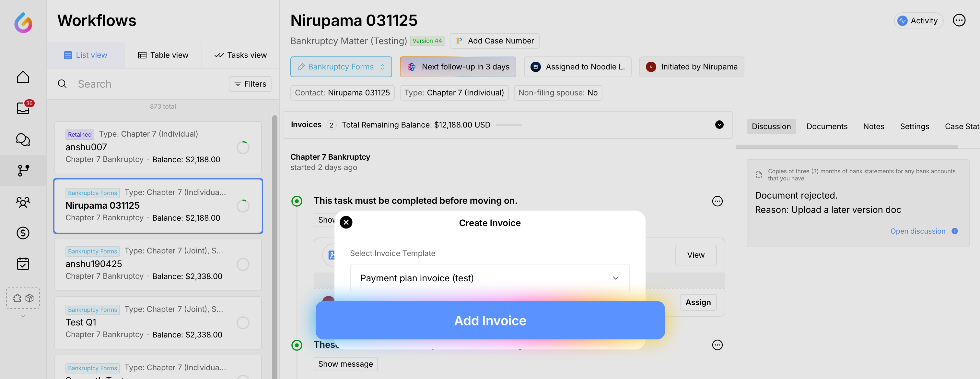
Task: Switch to Table view tab
Action: click(x=163, y=55)
